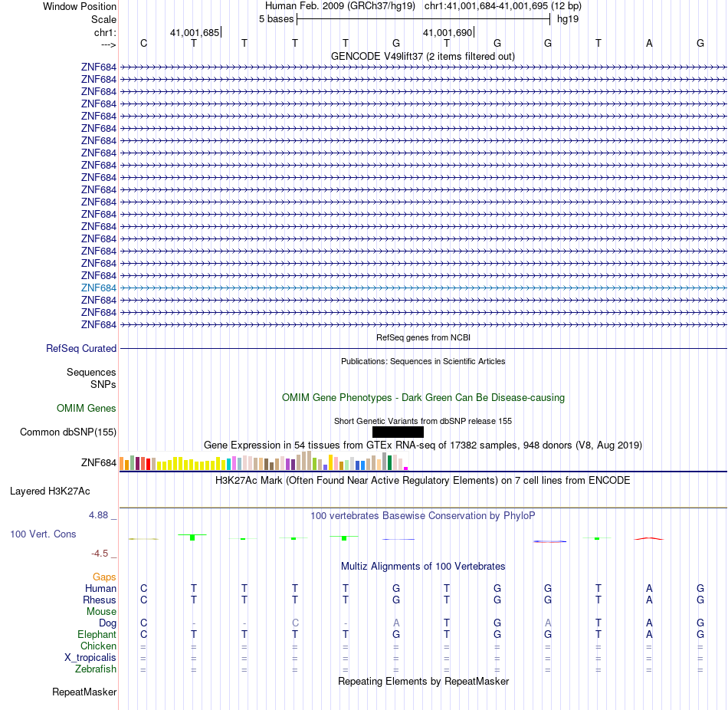Click the OMIM Genes side label
The image size is (728, 710).
click(x=87, y=408)
